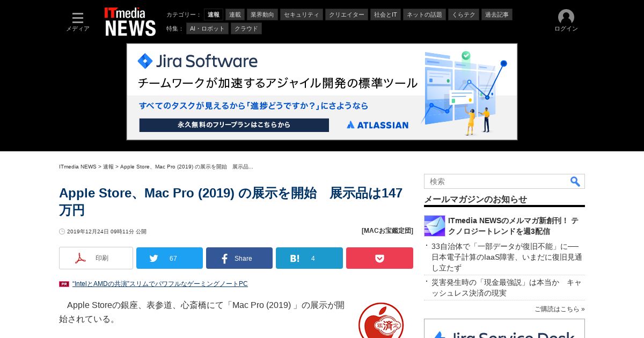
Task: Open PR link about Intel and AMD gaming notebook
Action: 160,284
